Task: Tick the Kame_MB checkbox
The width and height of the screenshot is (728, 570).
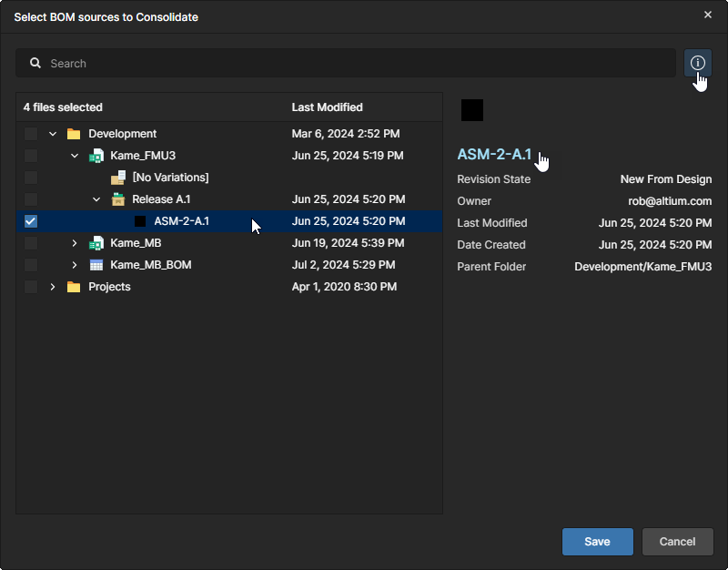Action: [31, 243]
